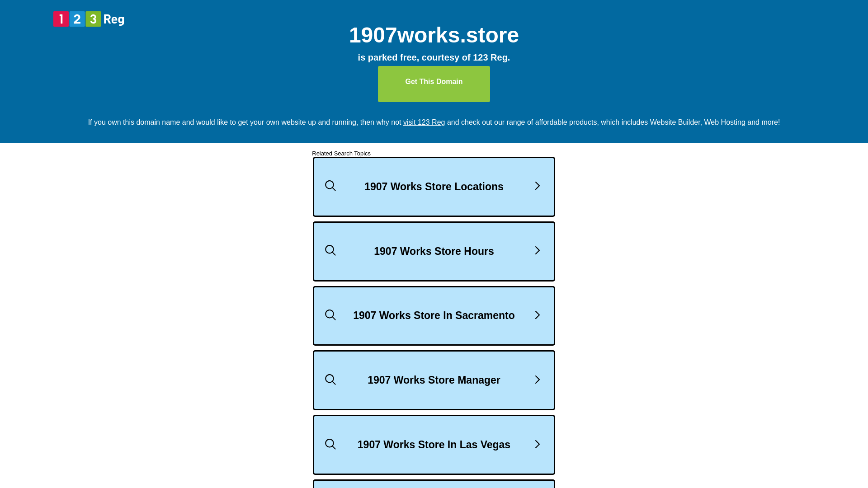Select 1907 Works Store Hours topic
Viewport: 868px width, 488px height.
coord(434,251)
